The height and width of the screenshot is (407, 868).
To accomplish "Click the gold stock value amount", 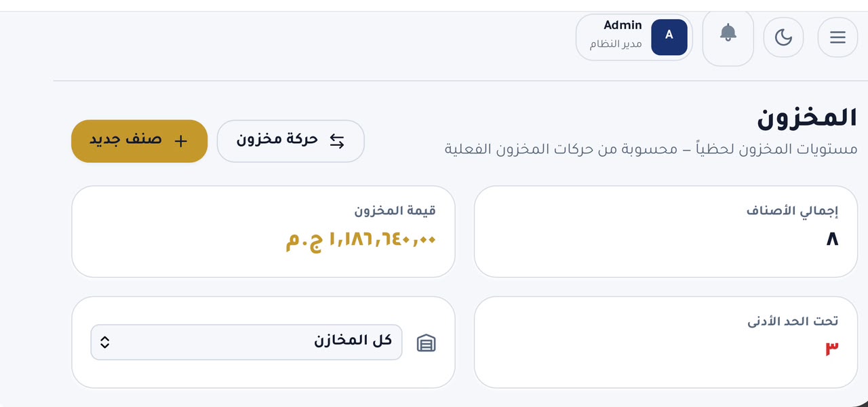I will pyautogui.click(x=361, y=239).
